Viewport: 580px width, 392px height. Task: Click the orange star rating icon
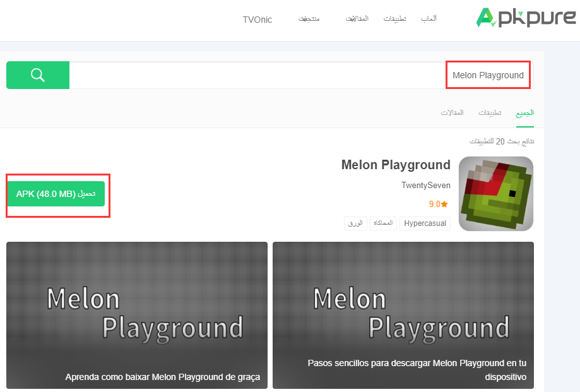445,204
